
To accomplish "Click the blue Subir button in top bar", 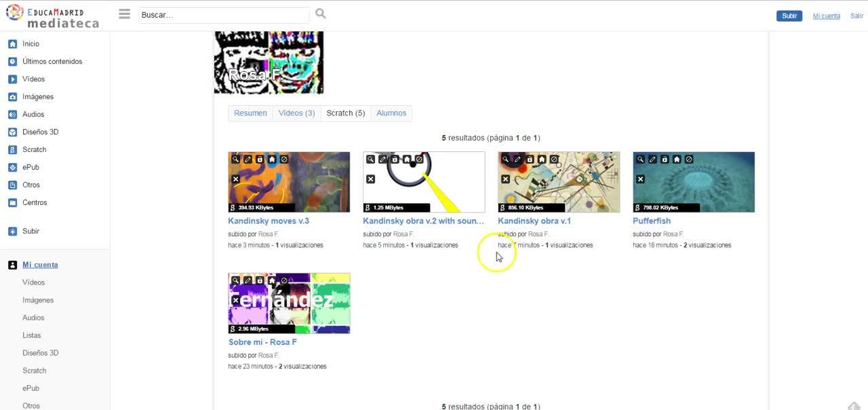I will pos(789,16).
